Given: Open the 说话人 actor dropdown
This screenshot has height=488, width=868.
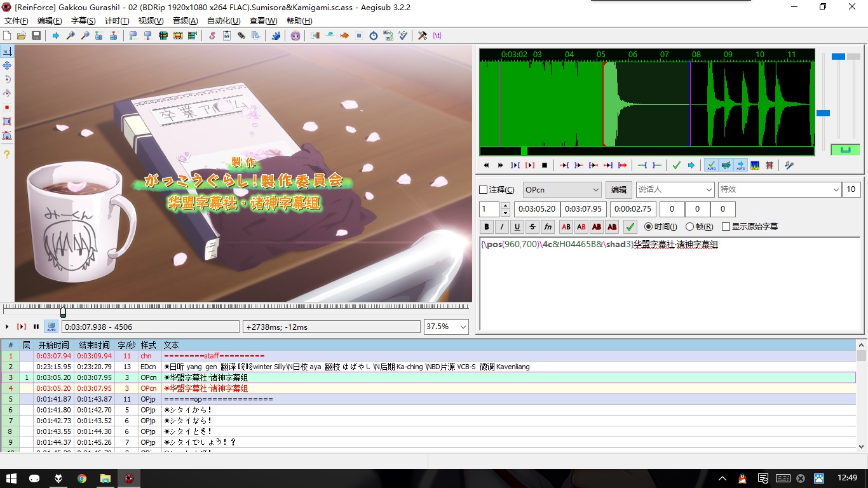Looking at the screenshot, I should pyautogui.click(x=675, y=189).
